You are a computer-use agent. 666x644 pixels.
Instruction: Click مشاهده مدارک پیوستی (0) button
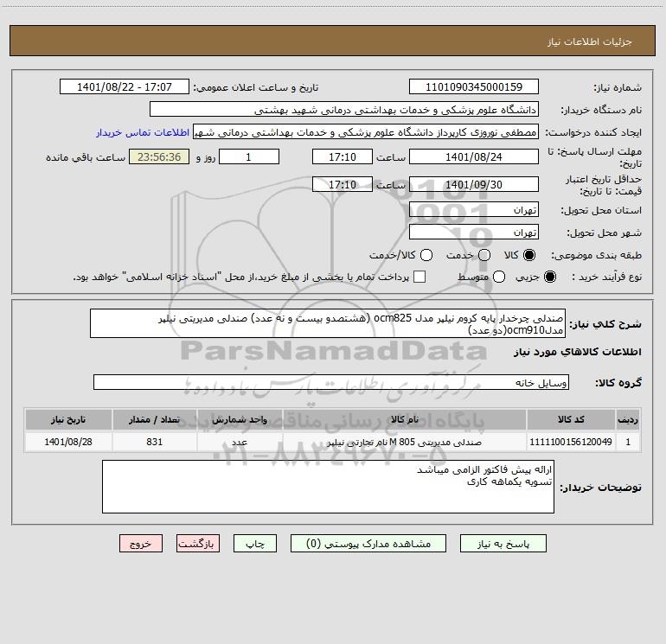tap(368, 544)
